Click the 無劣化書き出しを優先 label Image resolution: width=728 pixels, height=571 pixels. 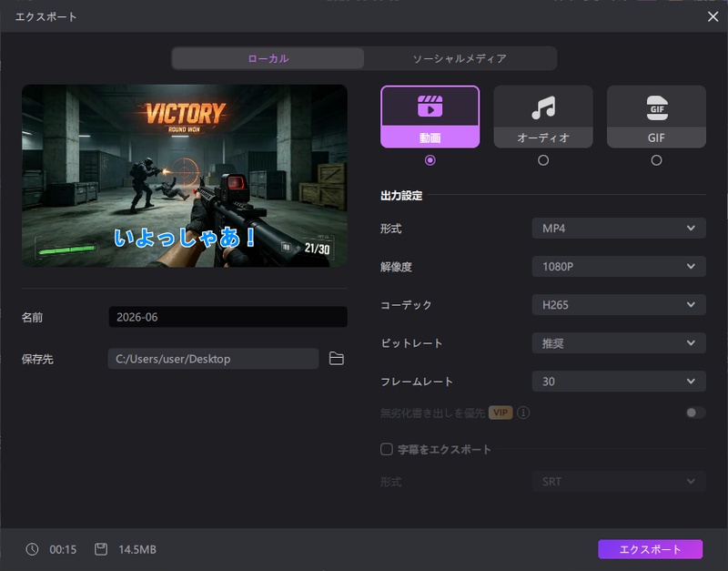tap(432, 413)
